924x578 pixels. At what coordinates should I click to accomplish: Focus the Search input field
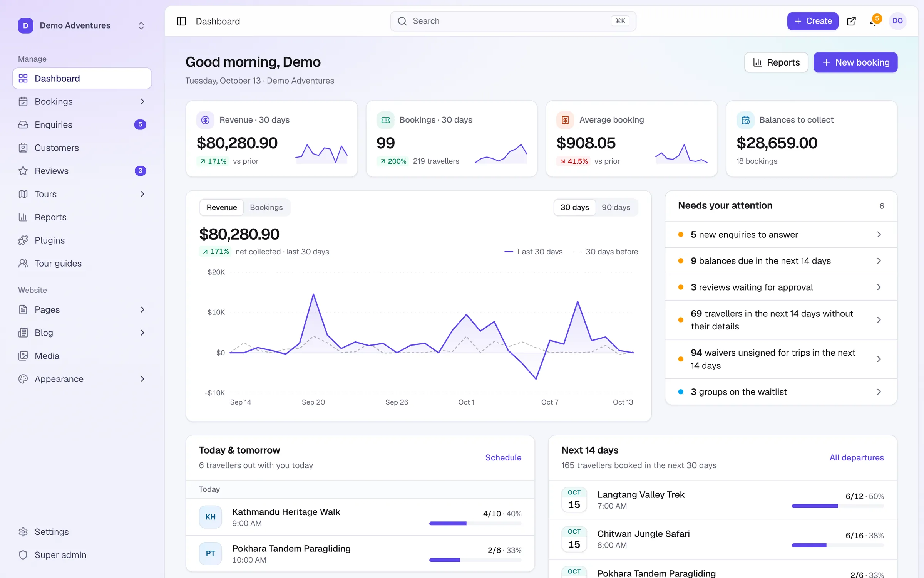[513, 21]
